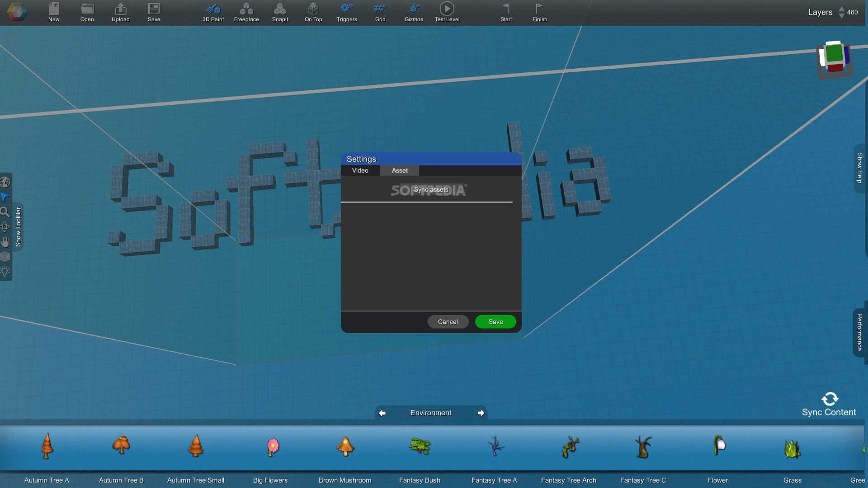
Task: Select the globe tool in left sidebar
Action: (5, 183)
